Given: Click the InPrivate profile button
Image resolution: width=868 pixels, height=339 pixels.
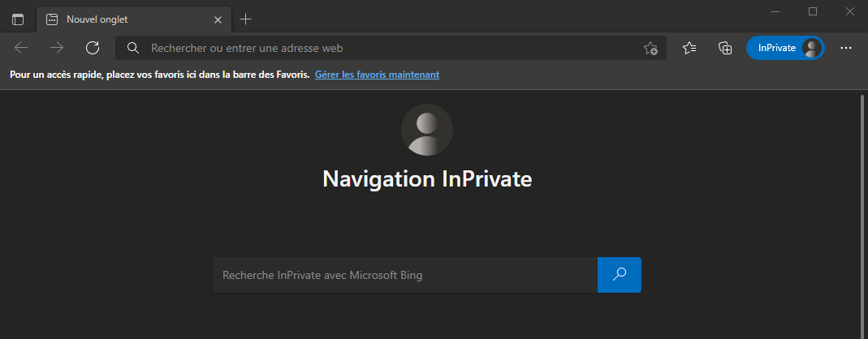Looking at the screenshot, I should click(x=785, y=48).
